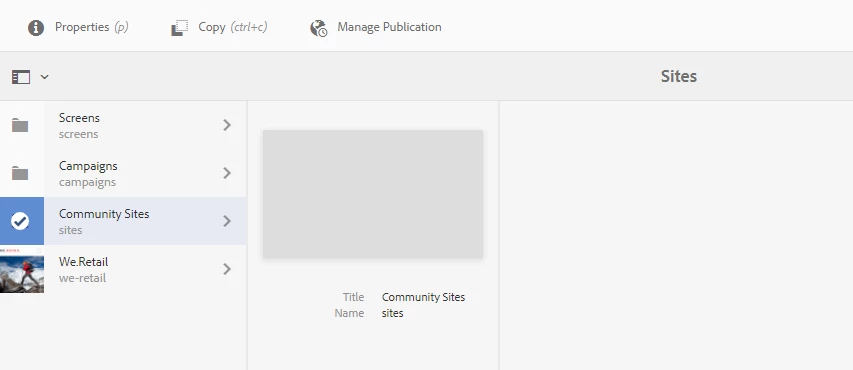Viewport: 853px width, 370px height.
Task: Click the 'Name' label in preview
Action: coord(349,313)
